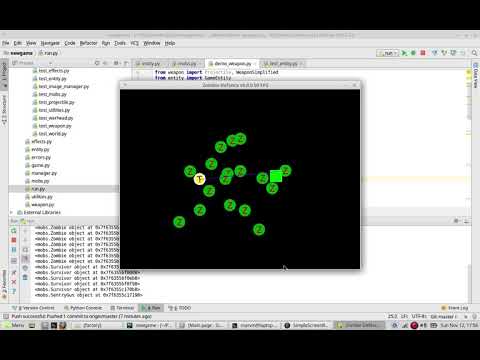This screenshot has width=480, height=360.
Task: Switch to the demo_weapon.py editor tab
Action: coord(232,63)
